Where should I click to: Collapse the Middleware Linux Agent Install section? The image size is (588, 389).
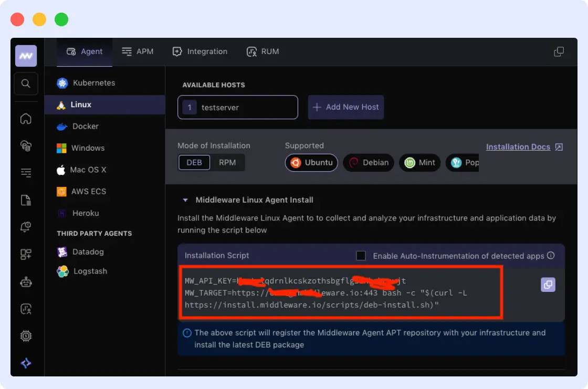click(185, 199)
